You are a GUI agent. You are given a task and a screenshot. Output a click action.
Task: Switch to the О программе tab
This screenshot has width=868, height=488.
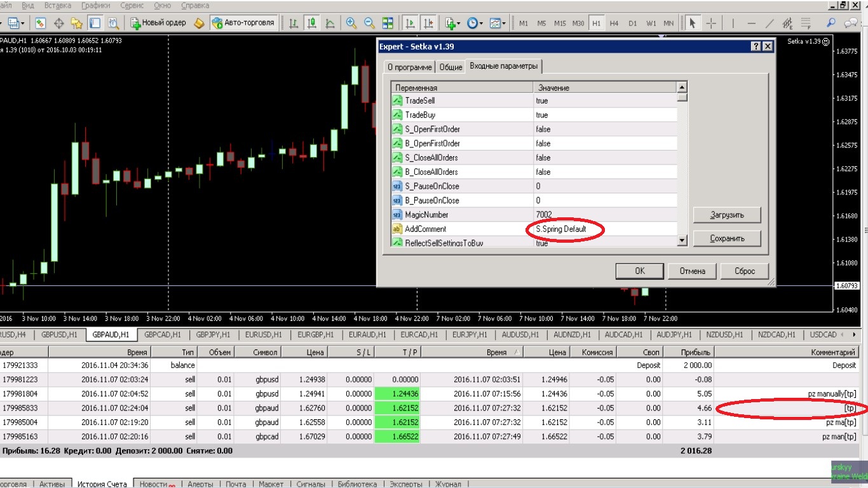pyautogui.click(x=409, y=67)
